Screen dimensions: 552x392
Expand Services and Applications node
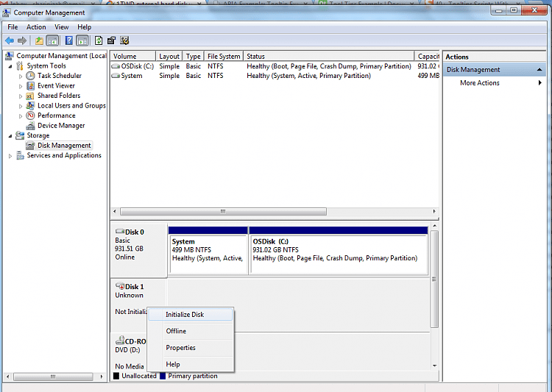(x=10, y=156)
